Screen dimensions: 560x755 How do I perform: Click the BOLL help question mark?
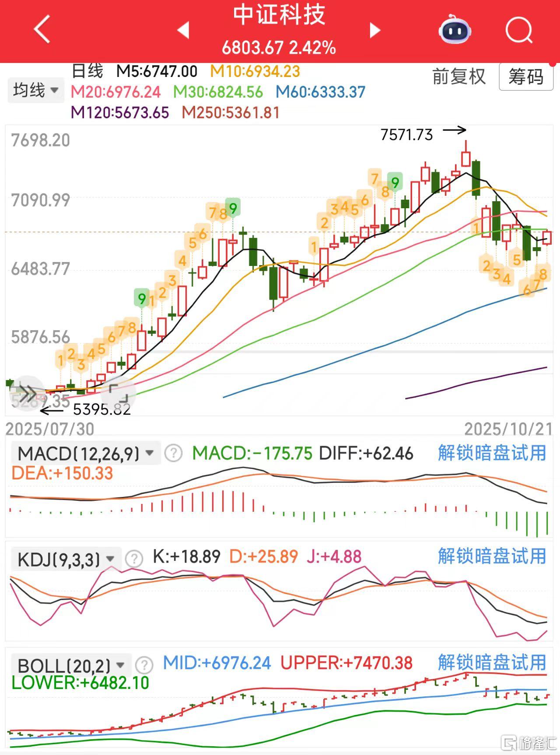(x=144, y=665)
